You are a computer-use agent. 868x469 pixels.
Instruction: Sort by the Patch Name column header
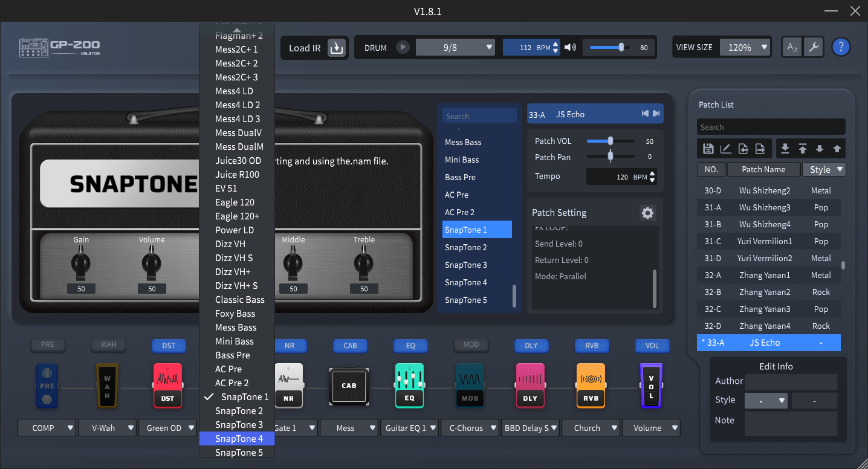[x=763, y=170]
